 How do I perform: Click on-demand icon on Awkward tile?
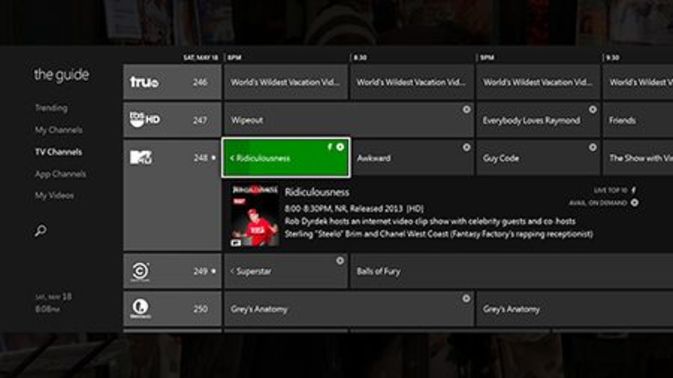(x=466, y=147)
